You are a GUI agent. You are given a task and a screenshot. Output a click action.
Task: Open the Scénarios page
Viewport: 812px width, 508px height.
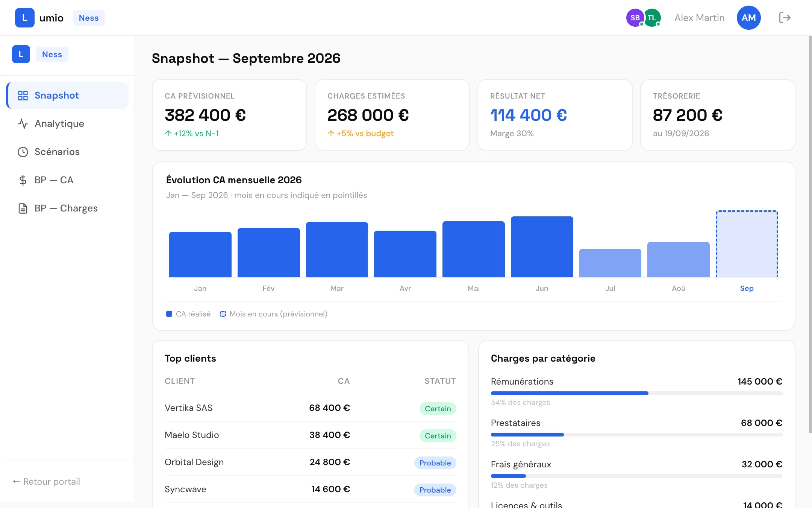point(67,152)
